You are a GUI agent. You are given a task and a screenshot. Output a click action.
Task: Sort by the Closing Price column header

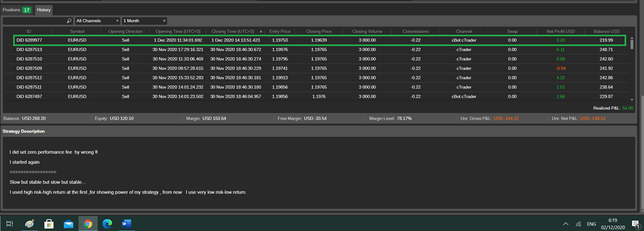319,31
